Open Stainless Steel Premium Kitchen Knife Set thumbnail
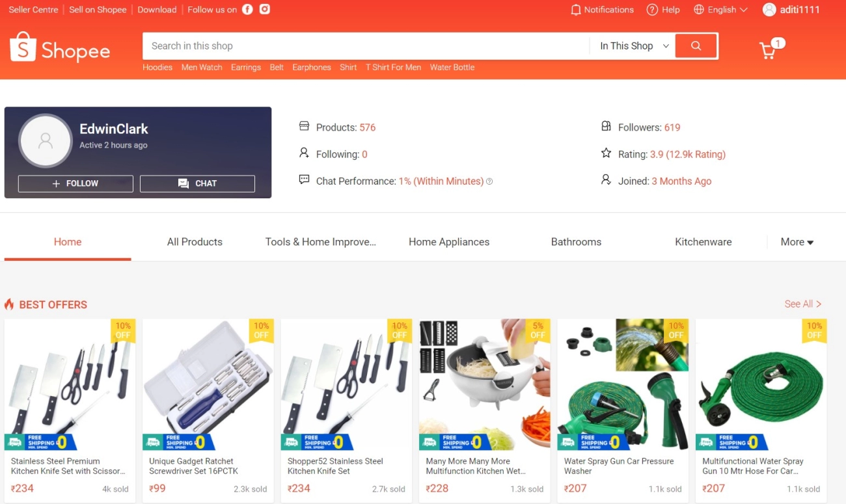This screenshot has height=504, width=846. [70, 384]
